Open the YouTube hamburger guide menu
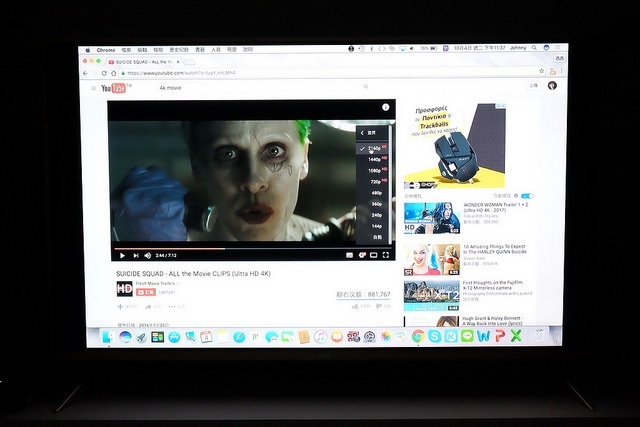The image size is (640, 427). pyautogui.click(x=94, y=88)
